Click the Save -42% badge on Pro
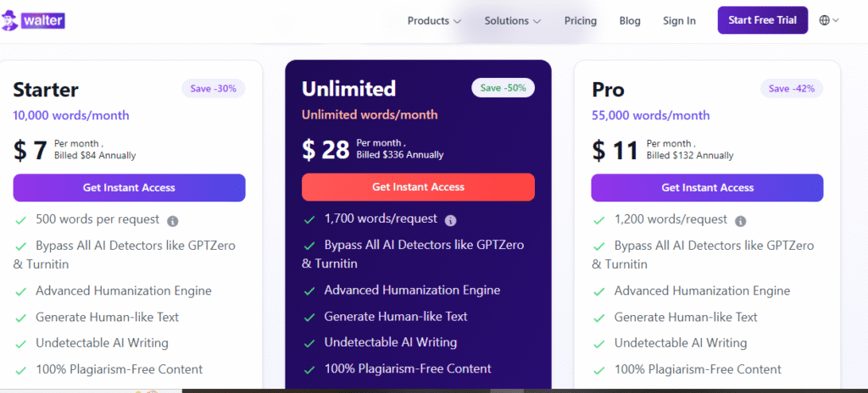The width and height of the screenshot is (868, 393). coord(792,88)
